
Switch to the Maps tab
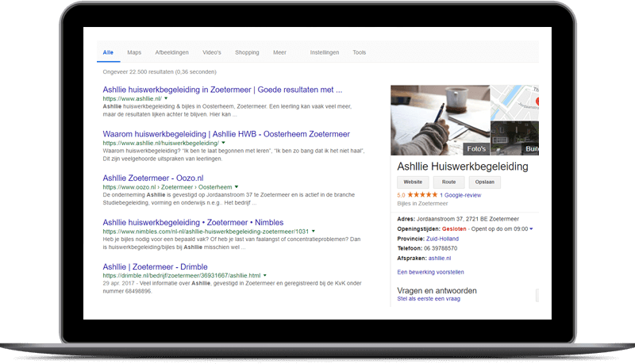(134, 52)
